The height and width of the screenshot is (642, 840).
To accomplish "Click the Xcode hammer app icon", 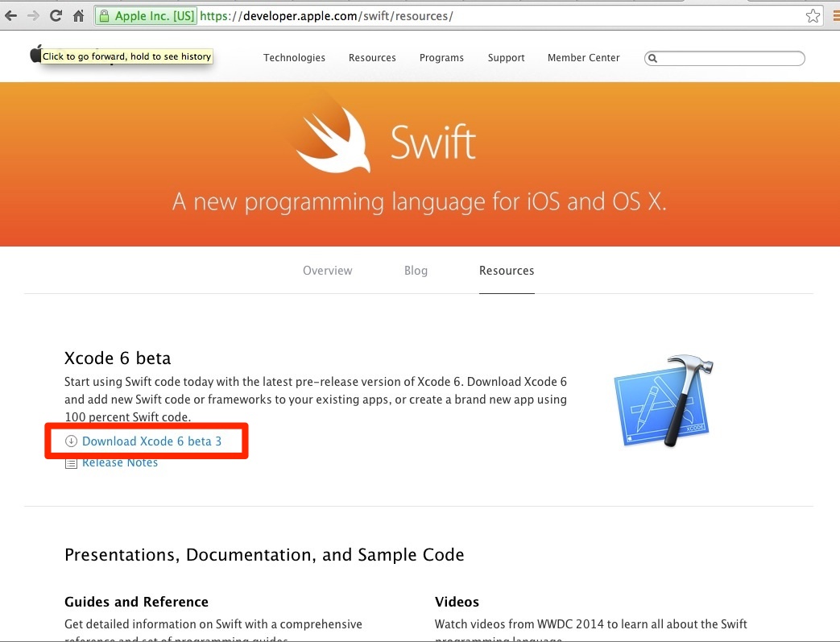I will [x=663, y=401].
